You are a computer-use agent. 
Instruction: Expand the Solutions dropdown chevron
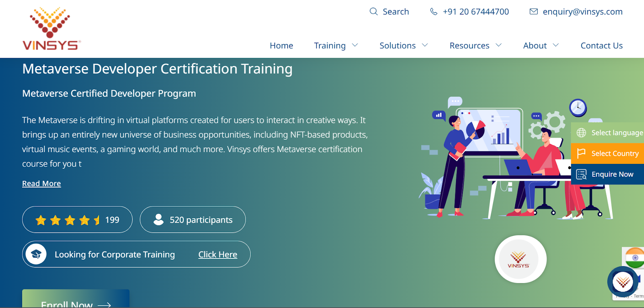coord(425,45)
